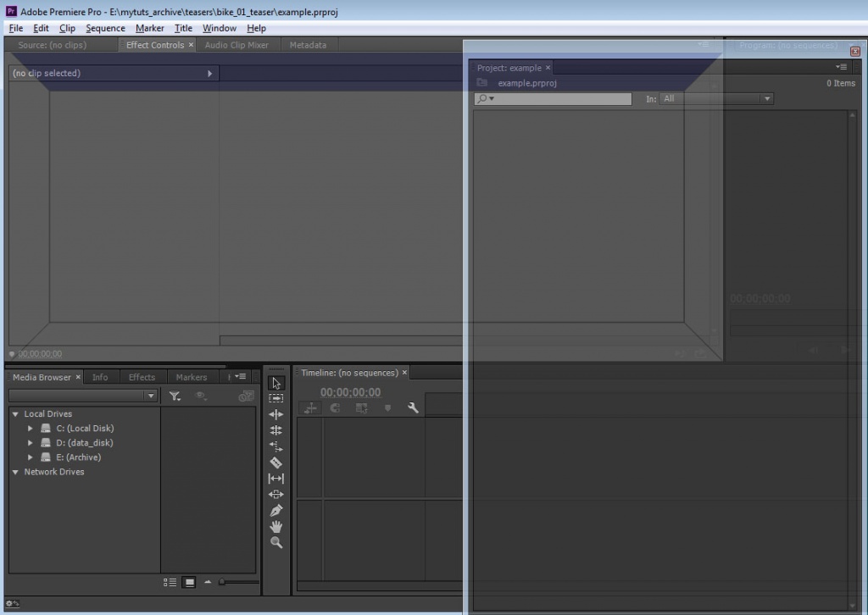
Task: Click Media Browser view-as eye icon
Action: [201, 396]
